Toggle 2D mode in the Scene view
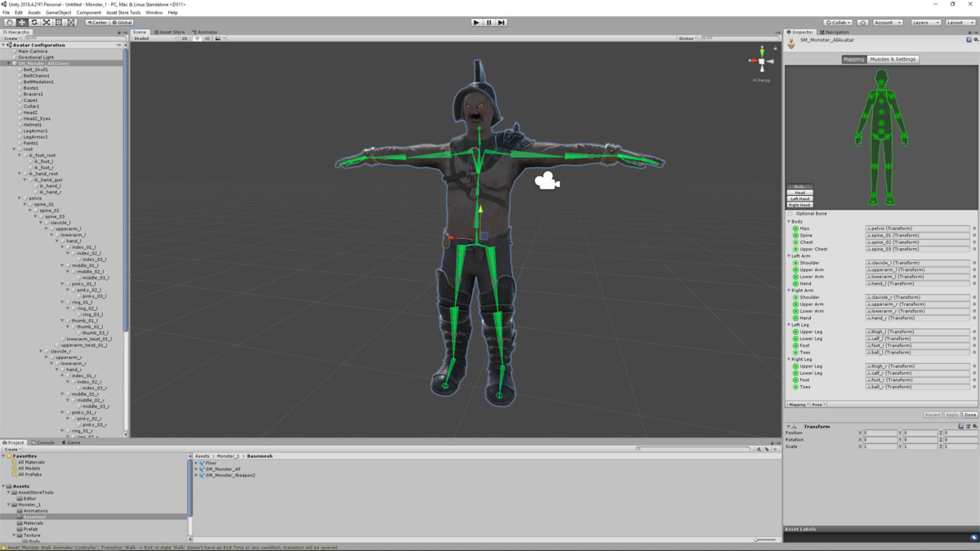Image resolution: width=980 pixels, height=551 pixels. (185, 38)
